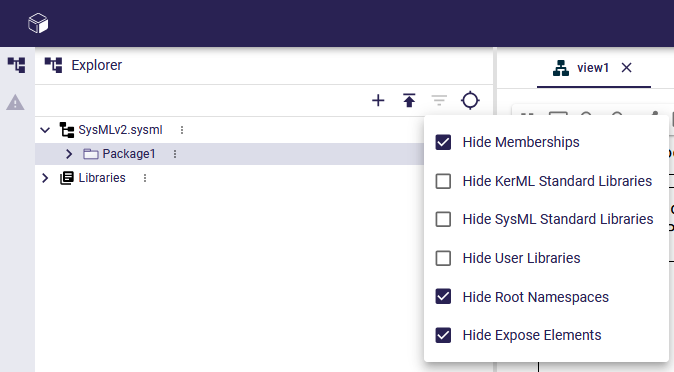The width and height of the screenshot is (674, 372).
Task: Select the Package1 tree item
Action: 129,154
